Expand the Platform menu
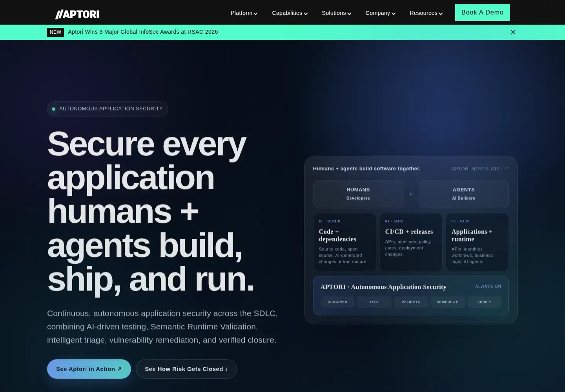Screen dimensions: 565x392 tap(244, 13)
